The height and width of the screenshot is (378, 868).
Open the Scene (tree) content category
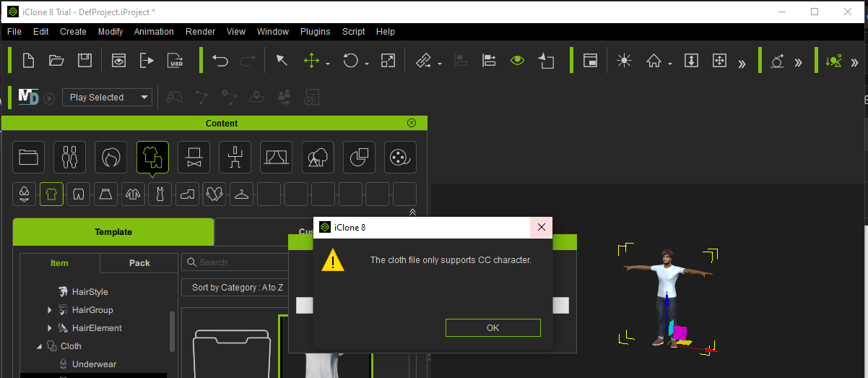318,157
